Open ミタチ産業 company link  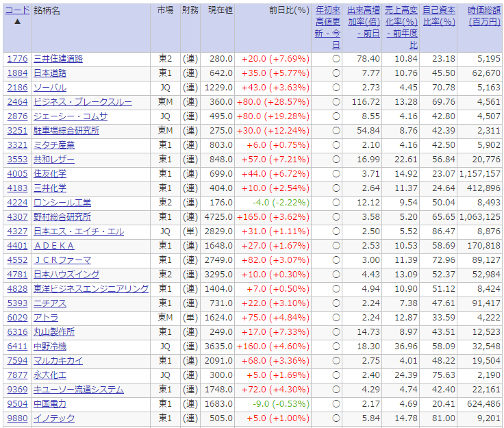pos(54,145)
